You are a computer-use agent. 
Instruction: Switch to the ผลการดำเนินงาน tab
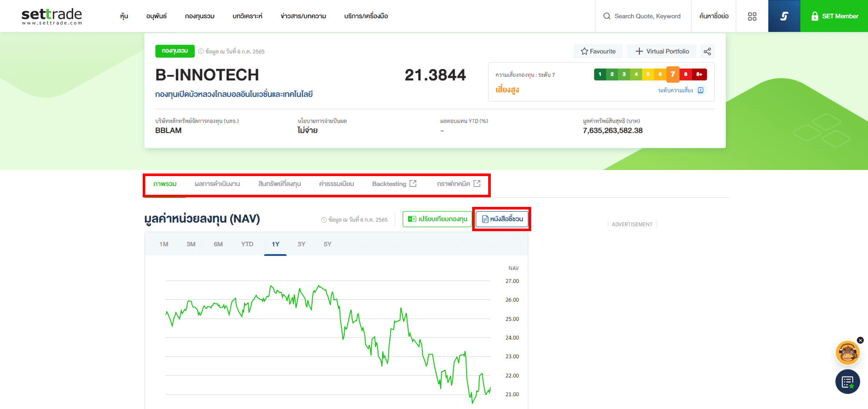pos(217,184)
